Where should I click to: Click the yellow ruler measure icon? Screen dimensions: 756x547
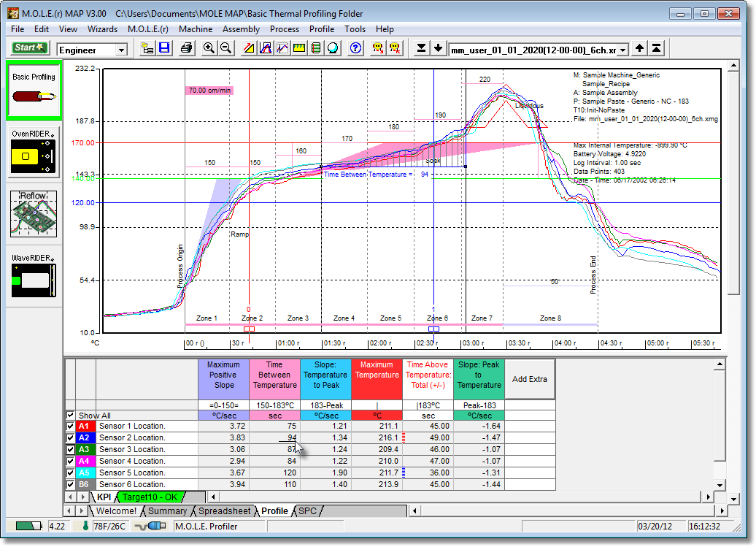(x=299, y=48)
